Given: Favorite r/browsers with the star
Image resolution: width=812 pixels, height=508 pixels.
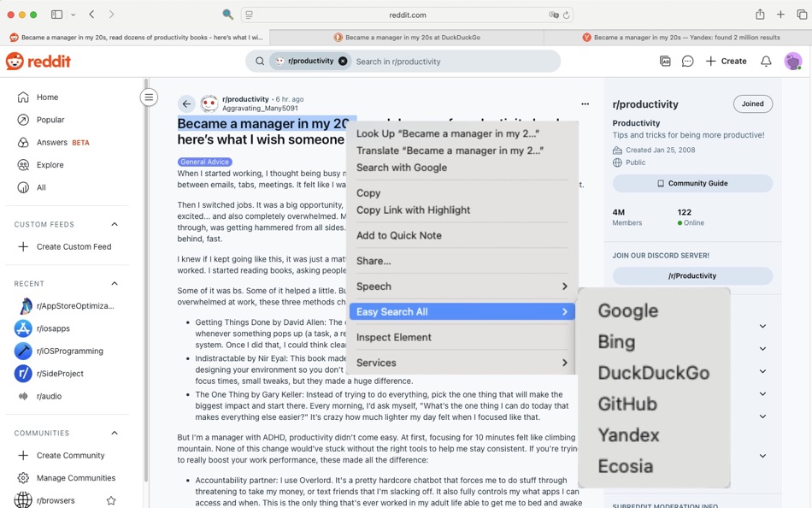Looking at the screenshot, I should (x=111, y=500).
